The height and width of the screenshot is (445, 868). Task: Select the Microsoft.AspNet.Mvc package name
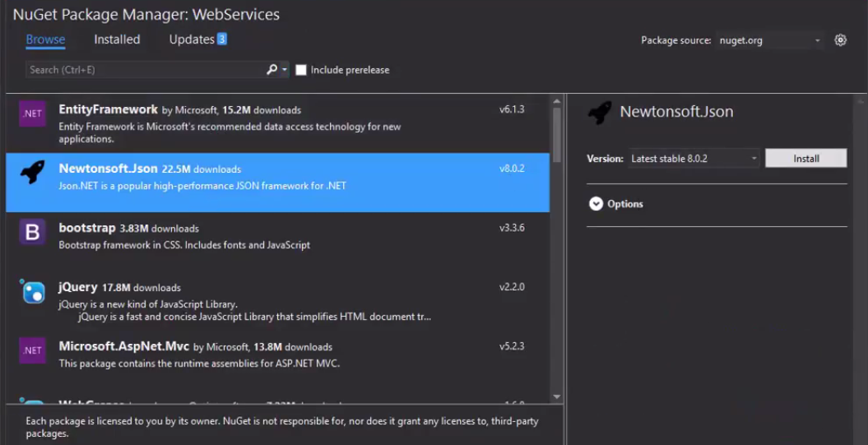[124, 346]
